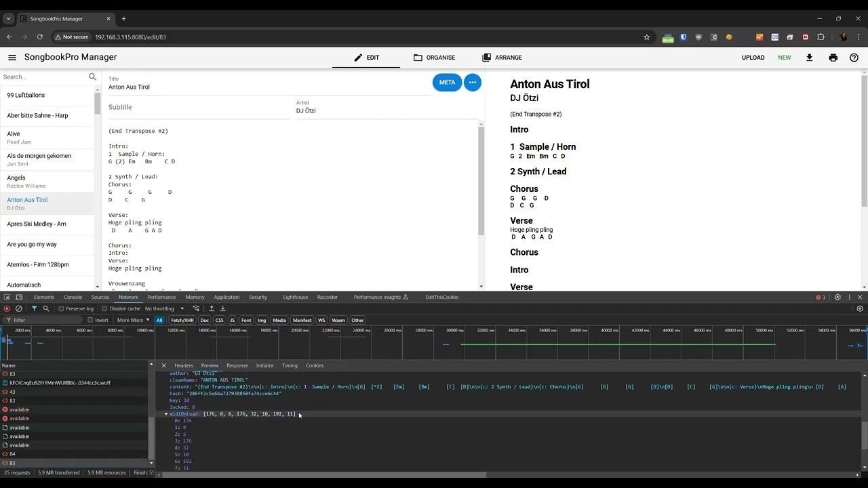Screen dimensions: 868x488
Task: Open network search magnifier in DevTools
Action: (x=46, y=308)
